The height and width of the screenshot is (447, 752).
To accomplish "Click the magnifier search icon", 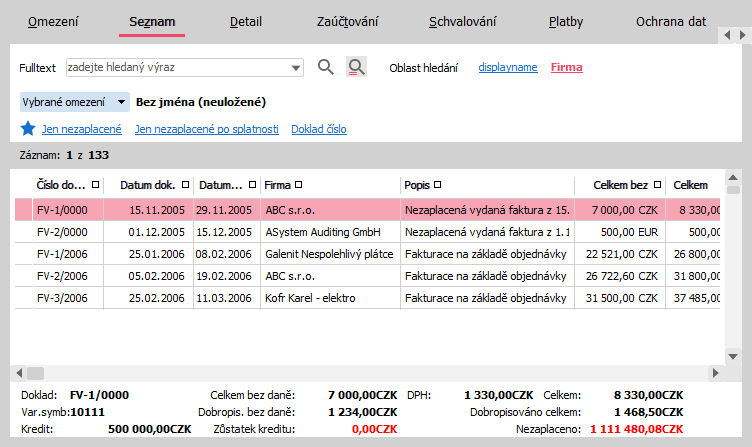I will click(x=325, y=67).
